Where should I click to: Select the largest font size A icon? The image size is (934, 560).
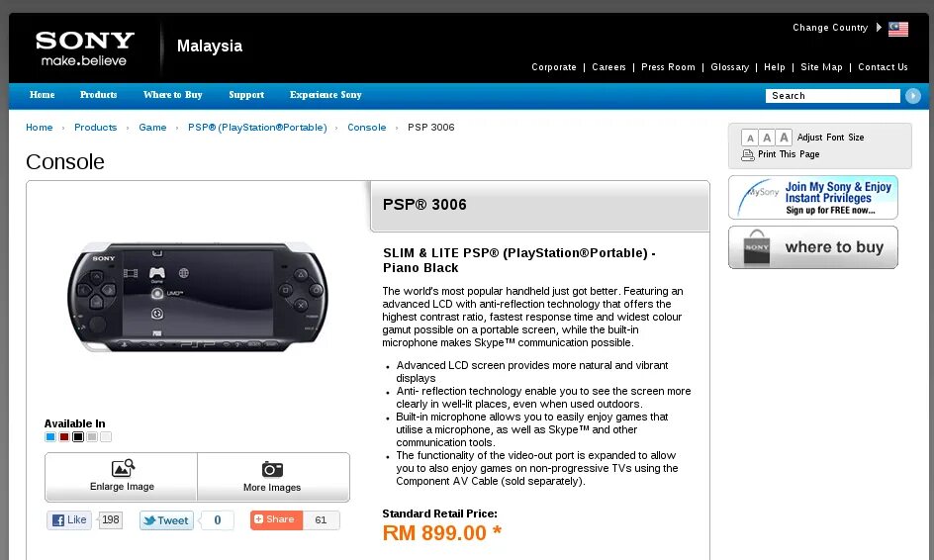point(784,138)
